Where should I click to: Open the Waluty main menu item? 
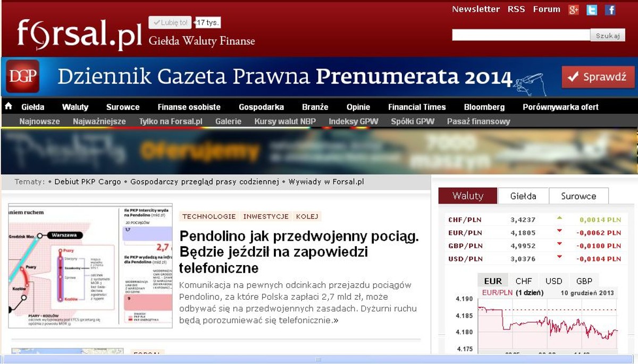[75, 107]
